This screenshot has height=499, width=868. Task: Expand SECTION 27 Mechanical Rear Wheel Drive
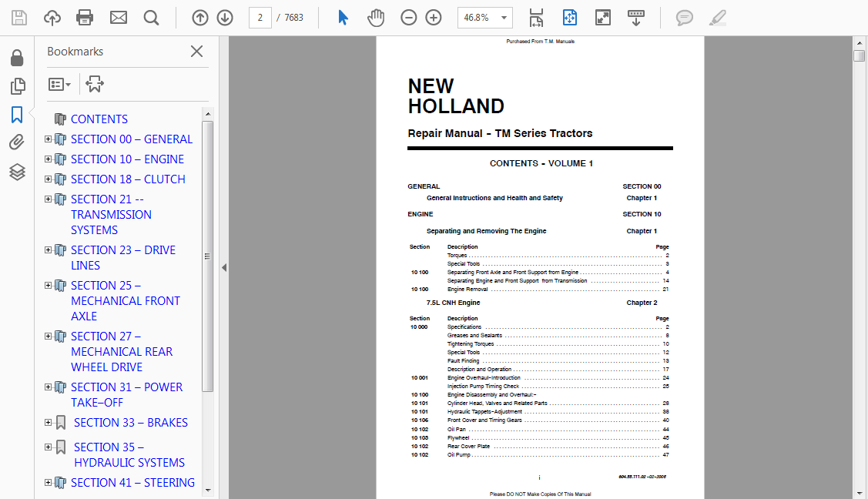[x=49, y=336]
